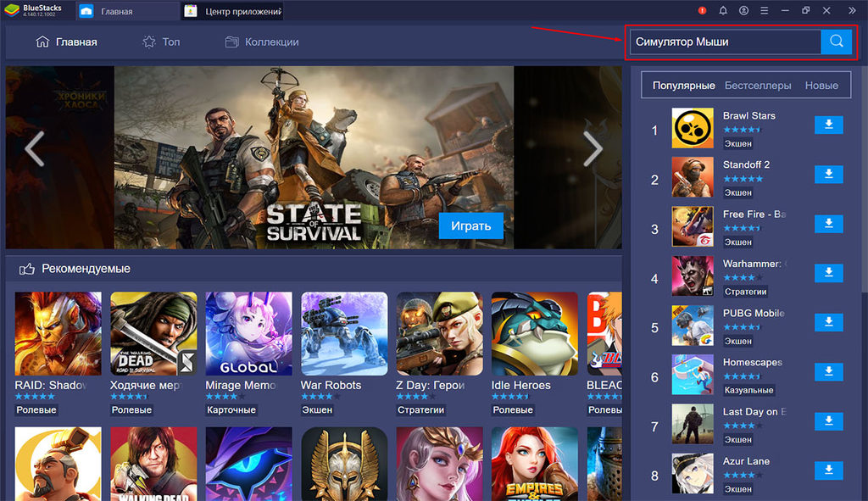Open Last Day on Earth app icon
This screenshot has height=501, width=868.
coord(693,424)
